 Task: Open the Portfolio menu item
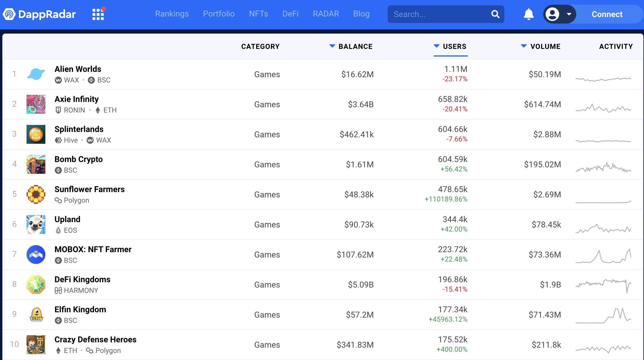pyautogui.click(x=219, y=14)
